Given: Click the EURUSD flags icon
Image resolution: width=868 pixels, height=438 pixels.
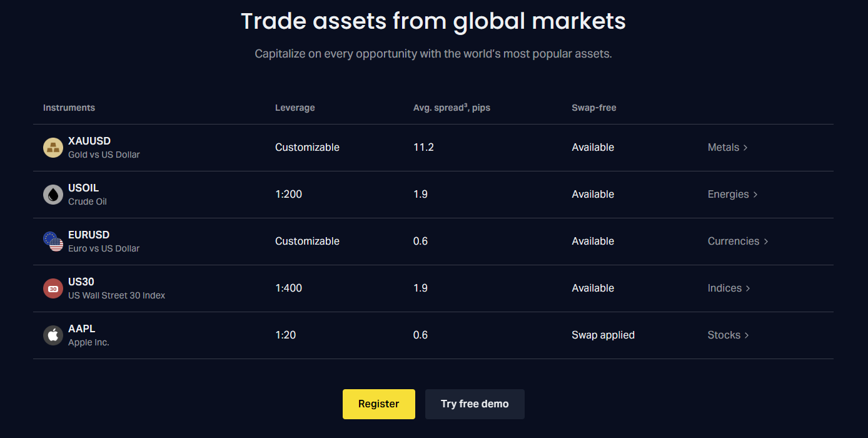Looking at the screenshot, I should (53, 242).
